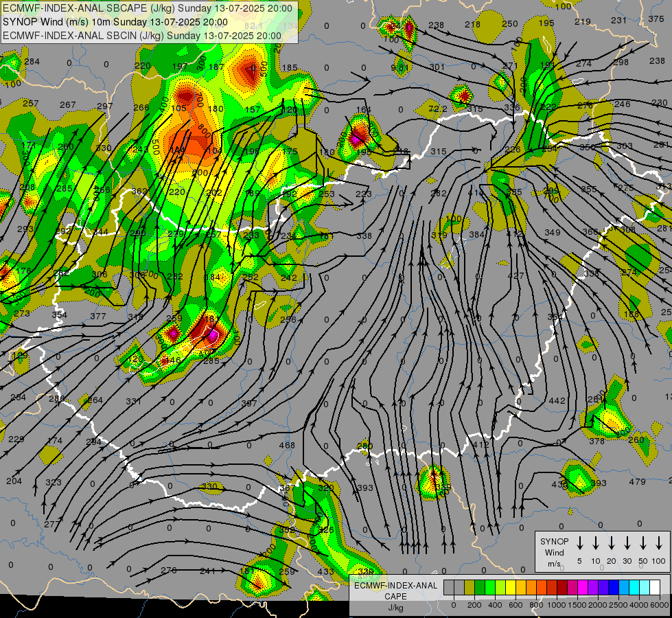Click the '30' speed label in wind legend
This screenshot has width=672, height=618.
tap(627, 561)
